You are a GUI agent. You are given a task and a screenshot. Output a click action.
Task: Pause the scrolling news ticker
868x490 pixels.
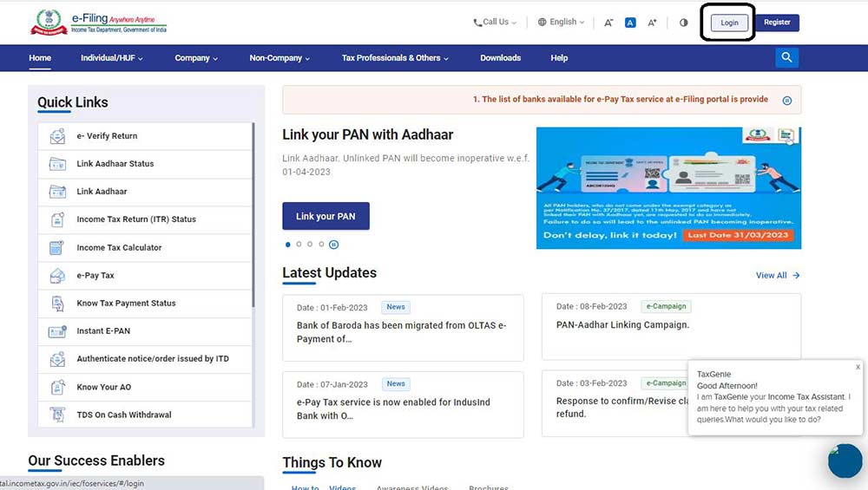pos(787,101)
